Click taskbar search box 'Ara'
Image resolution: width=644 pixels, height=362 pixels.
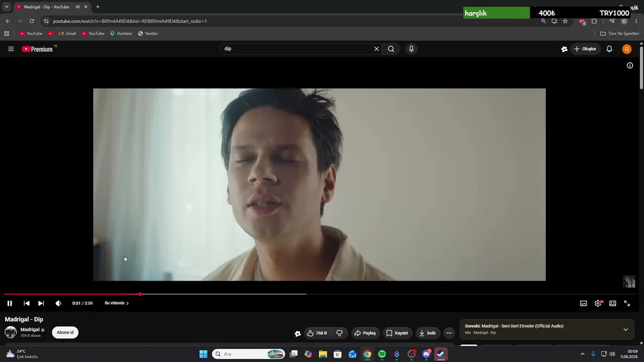pos(249,354)
